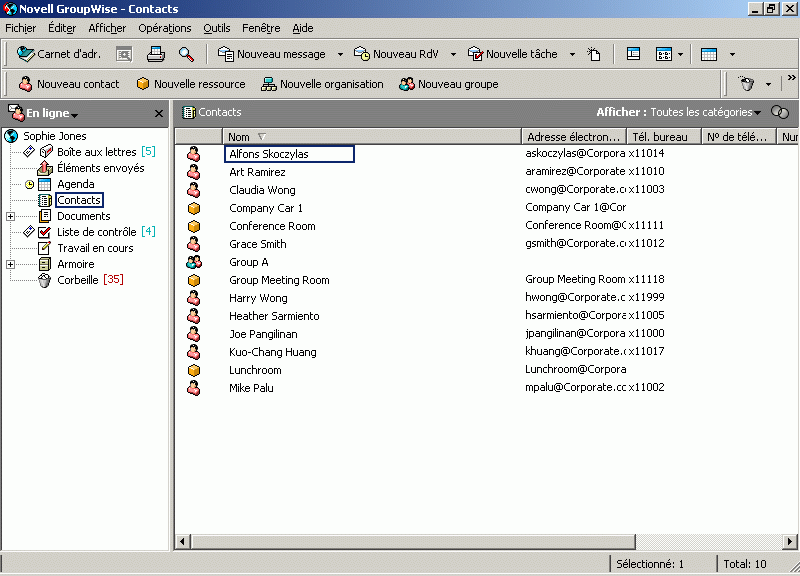The image size is (800, 576).
Task: Click the horizontal scrollbar thumb
Action: pos(413,541)
